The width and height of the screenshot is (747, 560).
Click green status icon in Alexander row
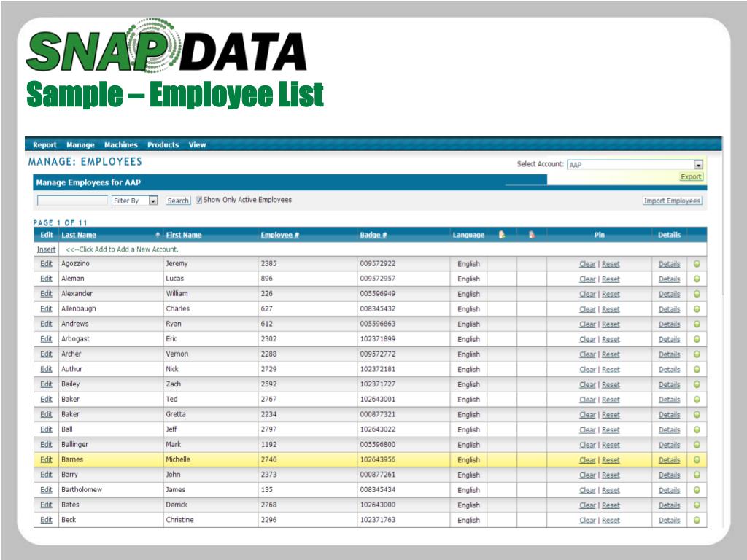click(697, 294)
